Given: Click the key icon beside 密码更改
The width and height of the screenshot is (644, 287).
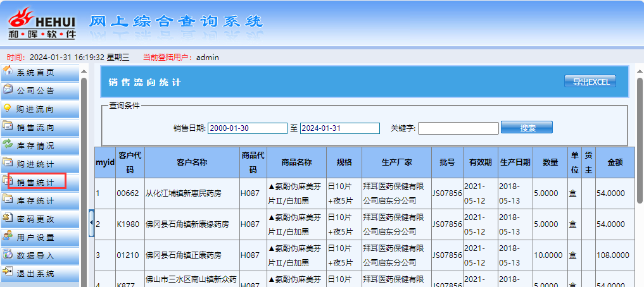Looking at the screenshot, I should [8, 218].
